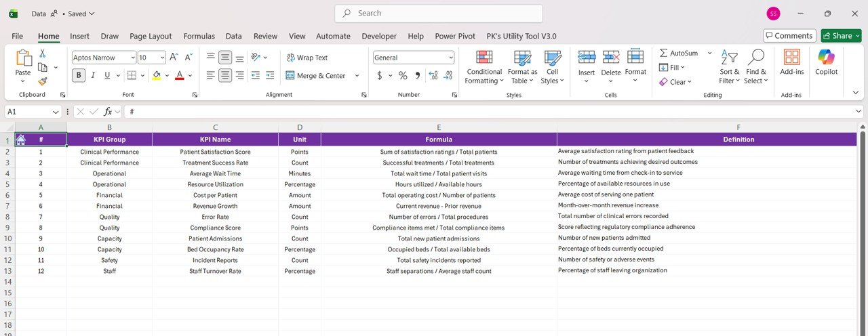Click the Insert cells icon
This screenshot has width=868, height=336.
tap(587, 58)
